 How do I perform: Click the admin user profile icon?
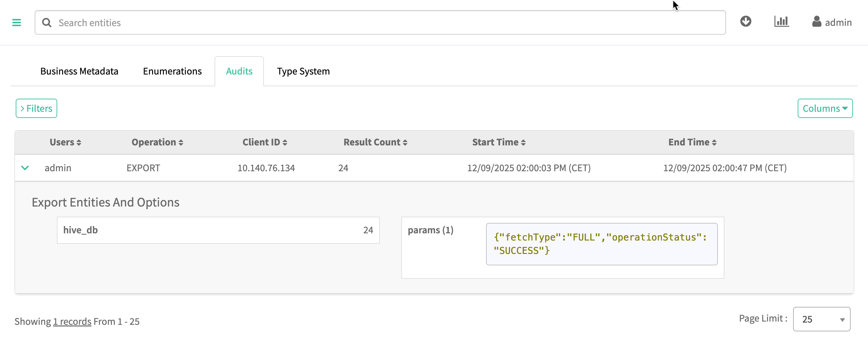click(816, 22)
